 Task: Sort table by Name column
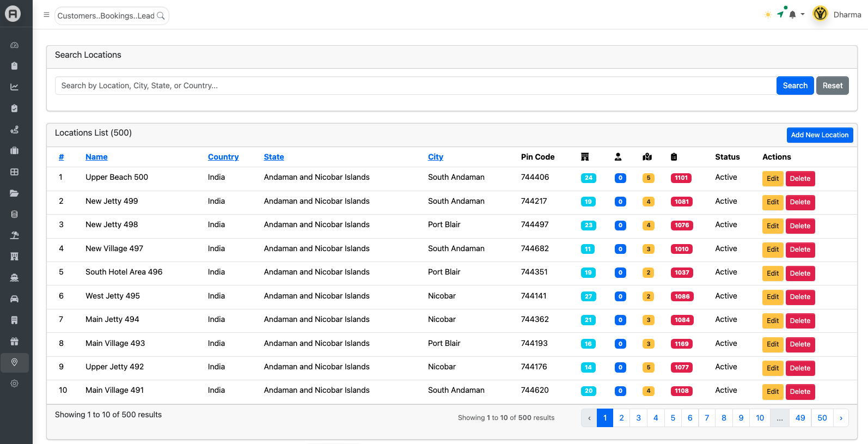96,157
